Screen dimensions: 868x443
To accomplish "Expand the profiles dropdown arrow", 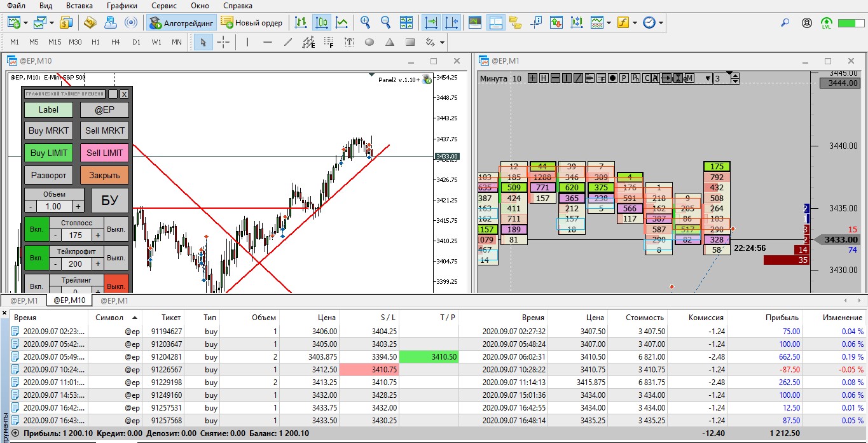I will 52,23.
